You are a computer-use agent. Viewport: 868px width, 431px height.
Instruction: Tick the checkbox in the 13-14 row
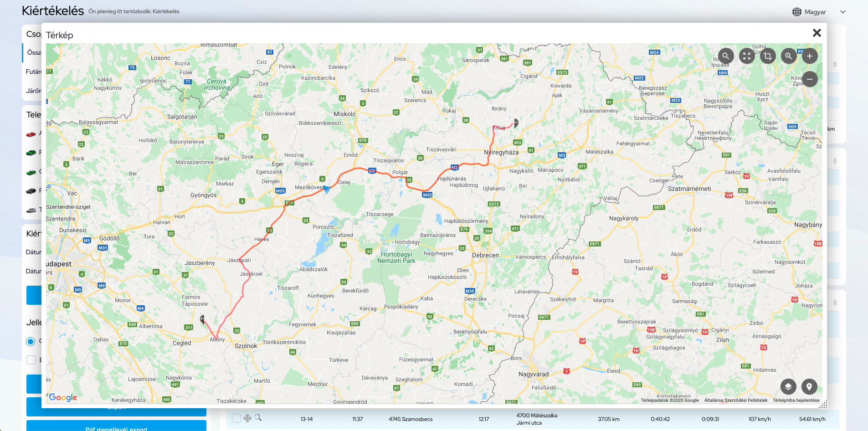coord(236,418)
